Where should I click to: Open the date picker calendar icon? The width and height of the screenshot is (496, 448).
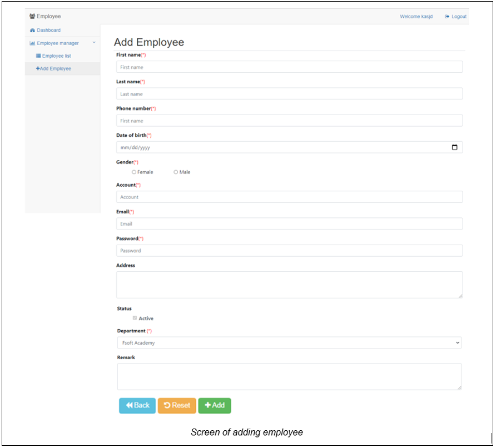tap(456, 147)
